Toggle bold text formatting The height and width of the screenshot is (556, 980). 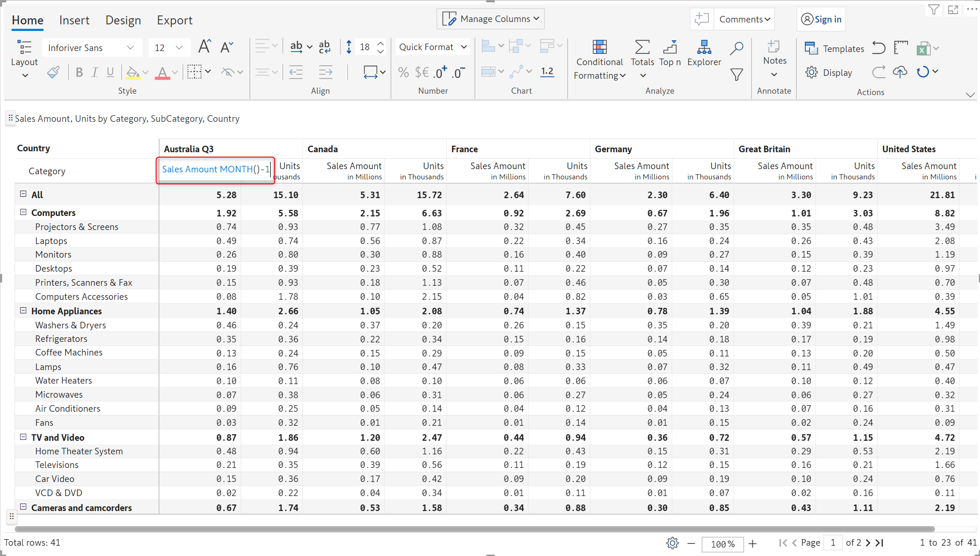point(79,72)
